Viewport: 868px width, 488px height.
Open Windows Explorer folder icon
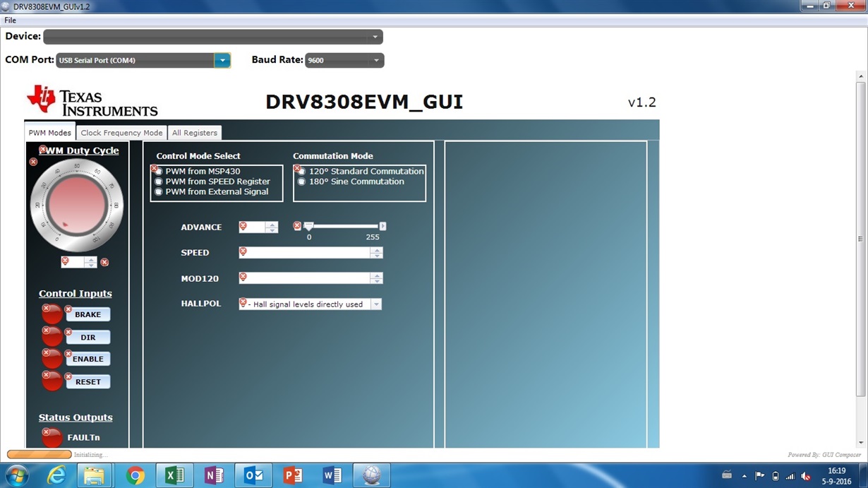click(95, 476)
